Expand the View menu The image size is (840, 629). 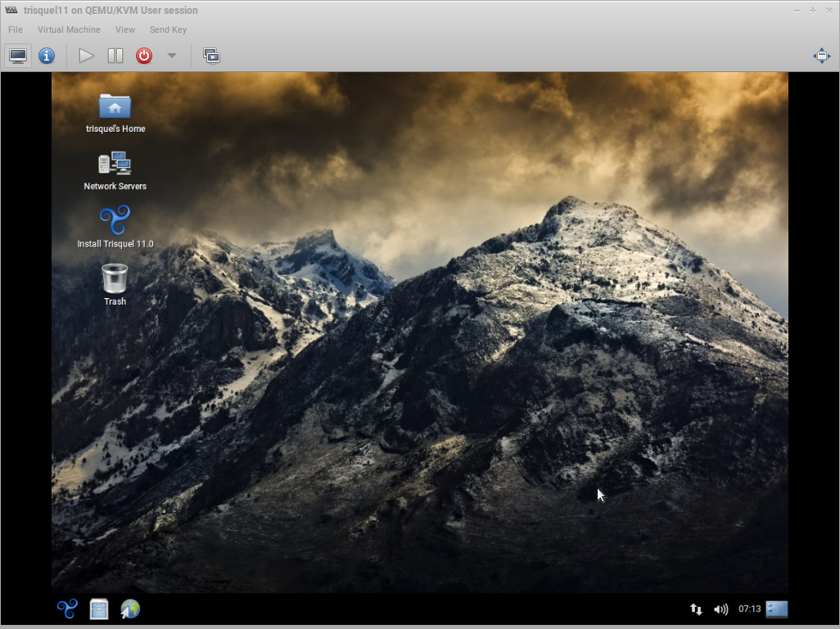125,29
